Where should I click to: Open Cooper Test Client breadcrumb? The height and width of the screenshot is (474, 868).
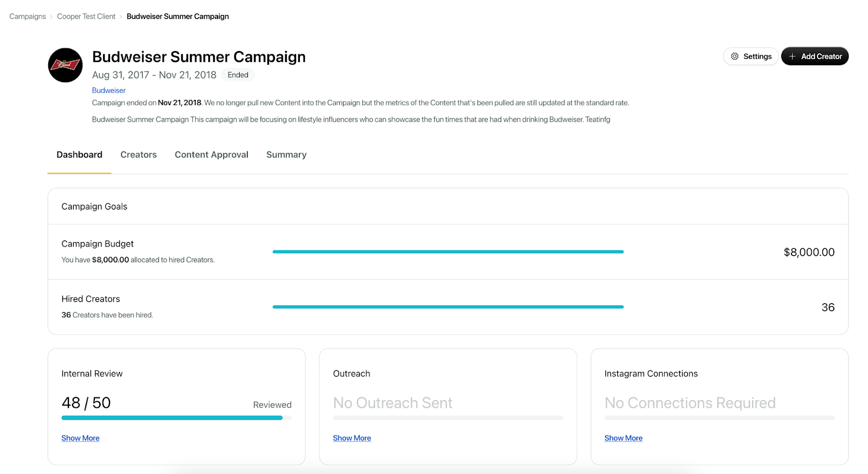(86, 16)
